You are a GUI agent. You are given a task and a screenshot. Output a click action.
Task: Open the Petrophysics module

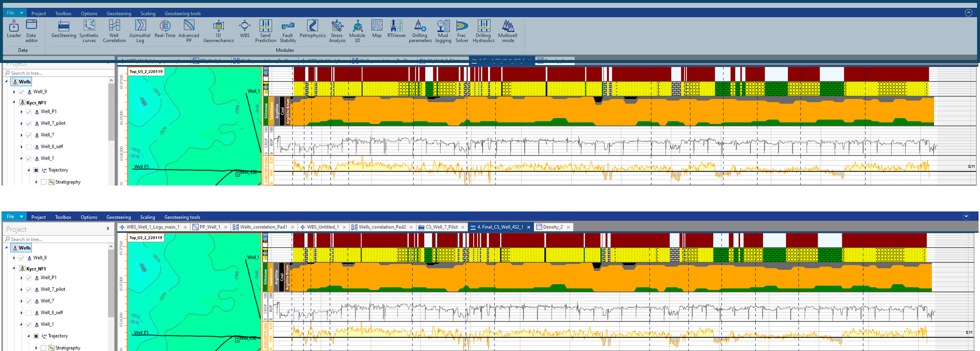pyautogui.click(x=313, y=28)
